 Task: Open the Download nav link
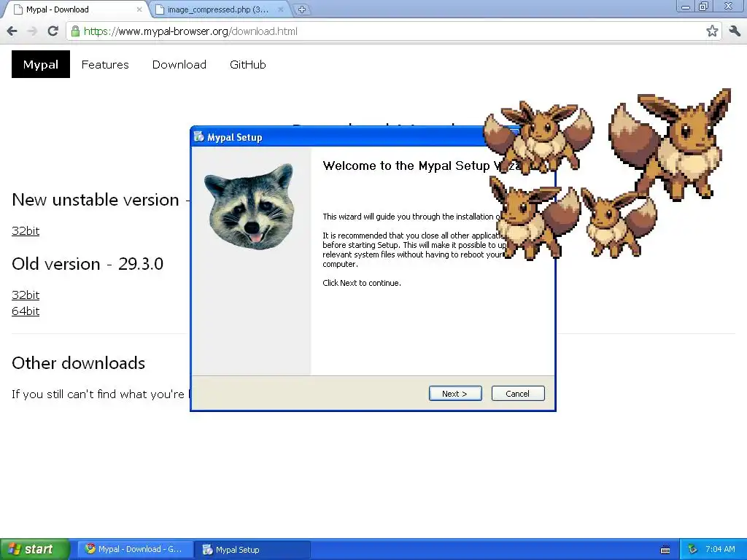coord(179,65)
